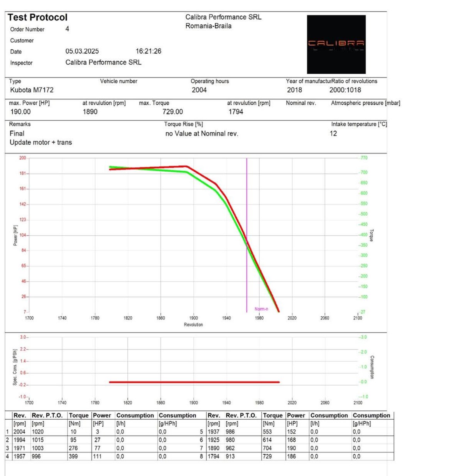Screen dimensions: 463x476
Task: Click P.T.O. value "996" in table row 4
Action: click(36, 456)
